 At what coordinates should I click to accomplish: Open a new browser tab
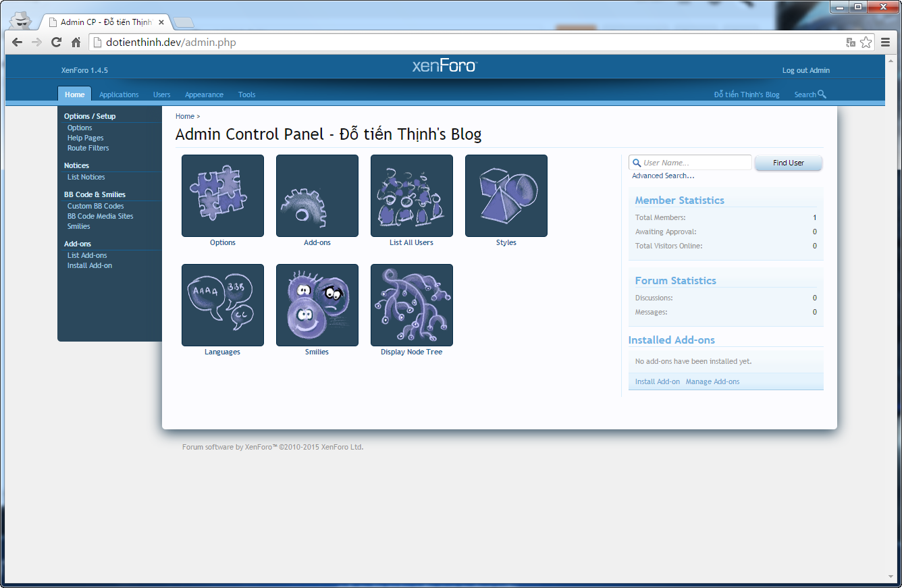tap(183, 22)
